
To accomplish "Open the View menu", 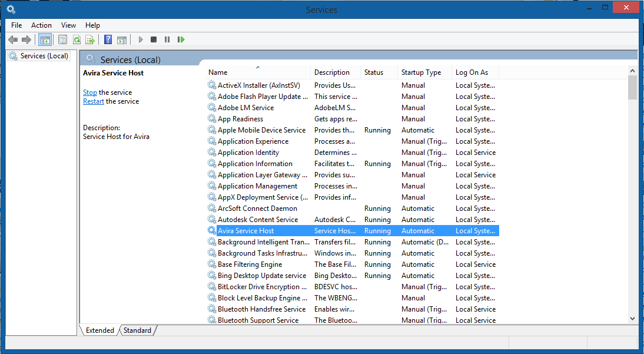I will 68,25.
